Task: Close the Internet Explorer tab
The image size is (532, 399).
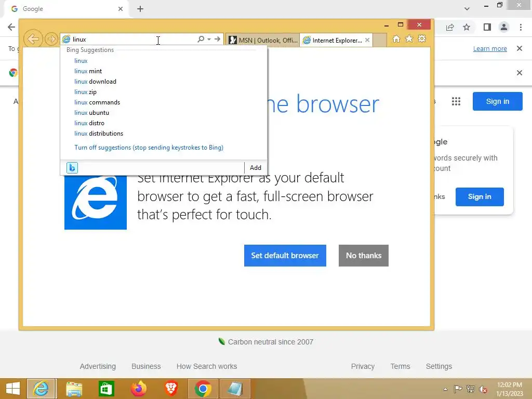Action: pyautogui.click(x=367, y=40)
